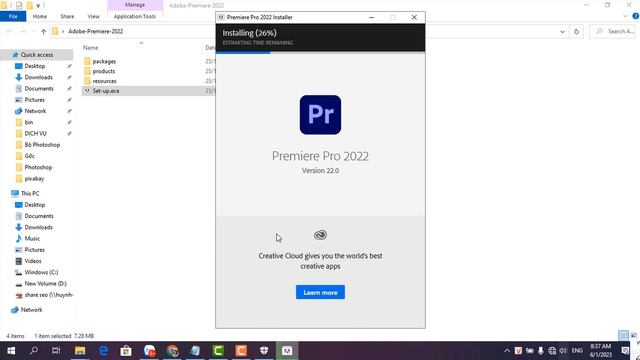
Task: Click the installer progress bar
Action: click(320, 53)
